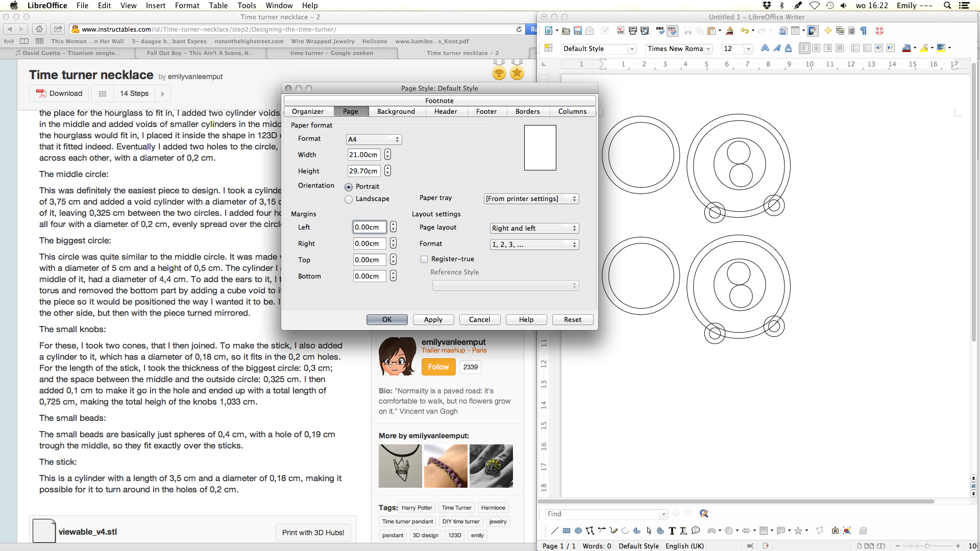The width and height of the screenshot is (980, 551).
Task: Click the Insert menu in LibreOffice
Action: click(x=156, y=6)
